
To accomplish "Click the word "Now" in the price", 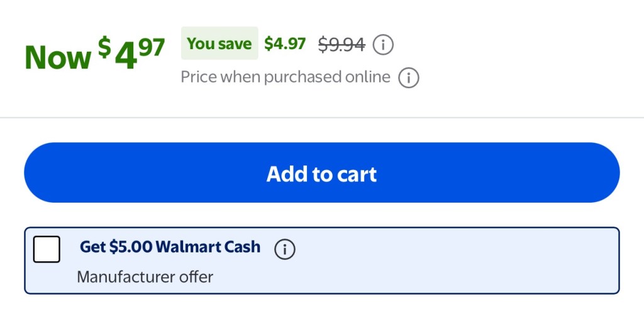I will (x=58, y=57).
